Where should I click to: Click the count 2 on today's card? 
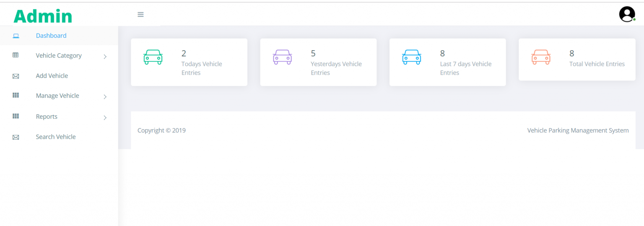click(x=184, y=53)
